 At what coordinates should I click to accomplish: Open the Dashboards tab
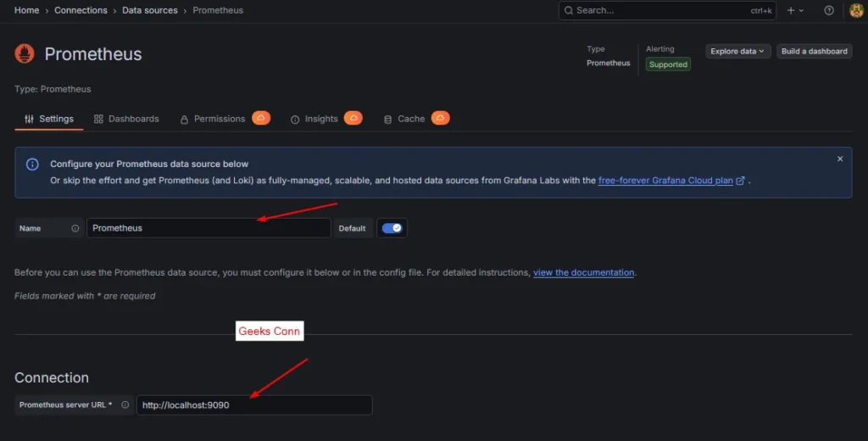127,119
